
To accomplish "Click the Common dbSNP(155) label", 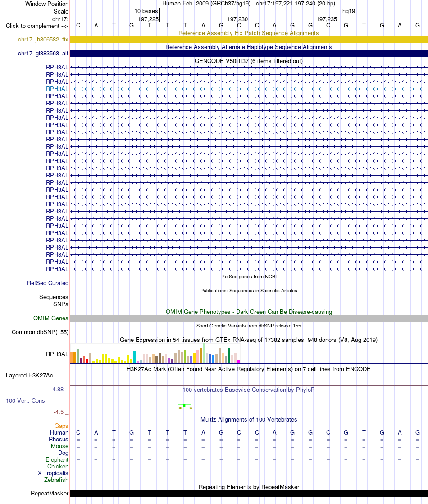I will (x=40, y=332).
